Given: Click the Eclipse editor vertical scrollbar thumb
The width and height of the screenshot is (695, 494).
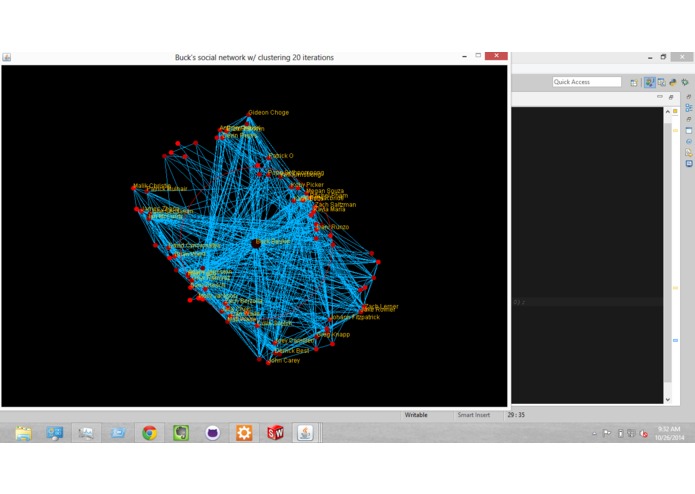Looking at the screenshot, I should point(668,253).
